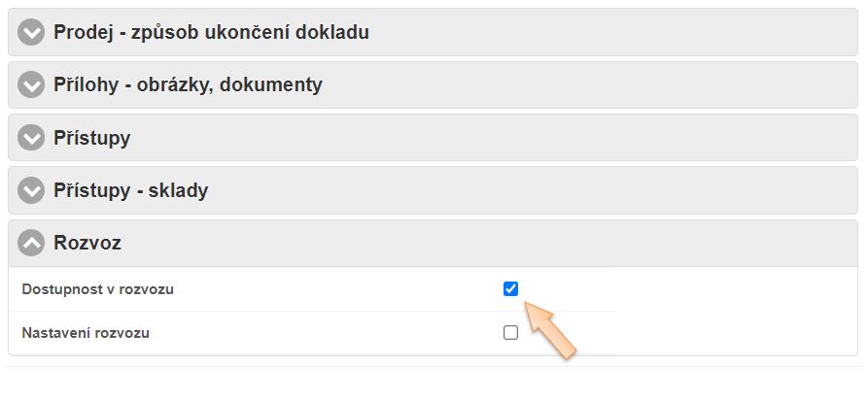Click the Rozvoz section heading text
868x399 pixels.
(x=87, y=243)
